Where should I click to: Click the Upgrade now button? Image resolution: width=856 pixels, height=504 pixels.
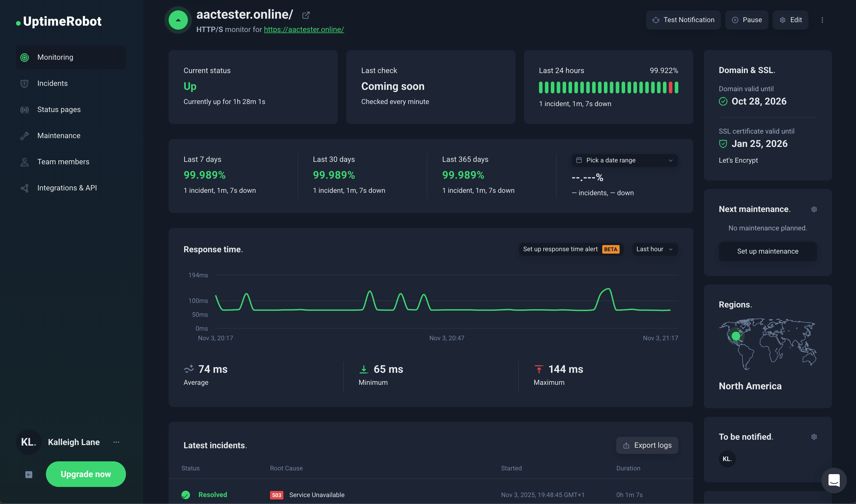pos(86,474)
